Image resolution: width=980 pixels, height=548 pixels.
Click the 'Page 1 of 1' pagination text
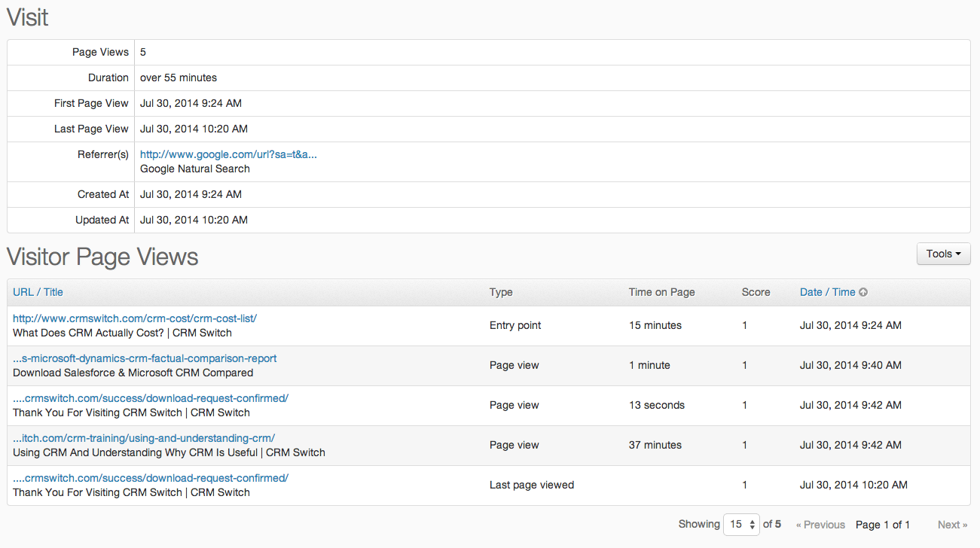[883, 525]
